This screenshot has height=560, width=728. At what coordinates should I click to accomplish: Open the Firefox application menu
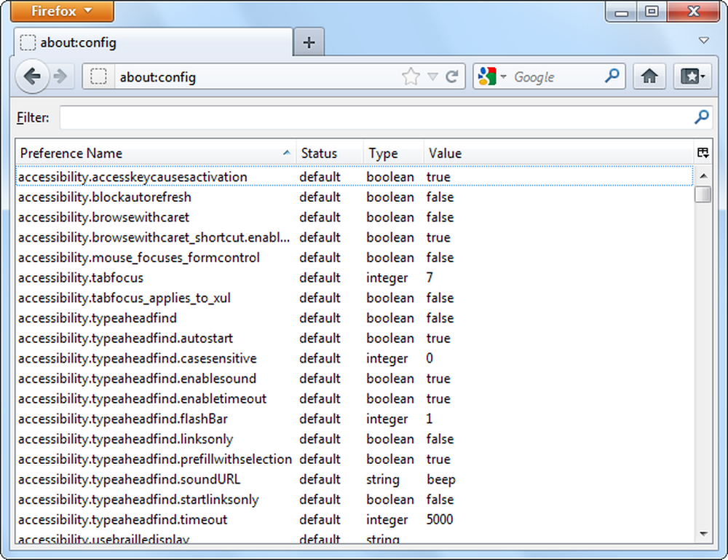point(62,11)
